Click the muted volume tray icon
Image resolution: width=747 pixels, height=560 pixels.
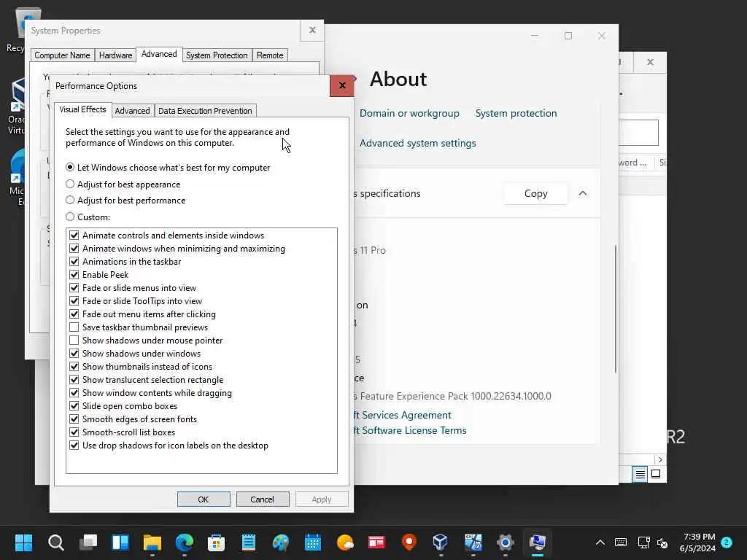662,542
